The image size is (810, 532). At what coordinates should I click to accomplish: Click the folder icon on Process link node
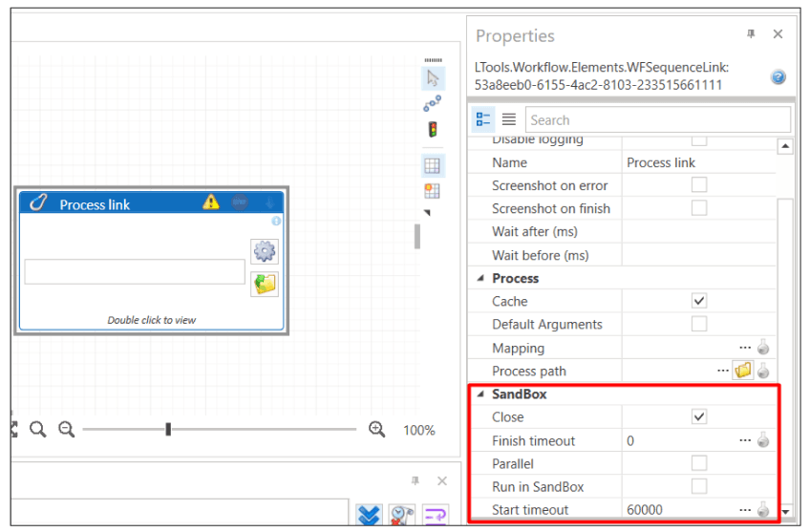tap(265, 284)
